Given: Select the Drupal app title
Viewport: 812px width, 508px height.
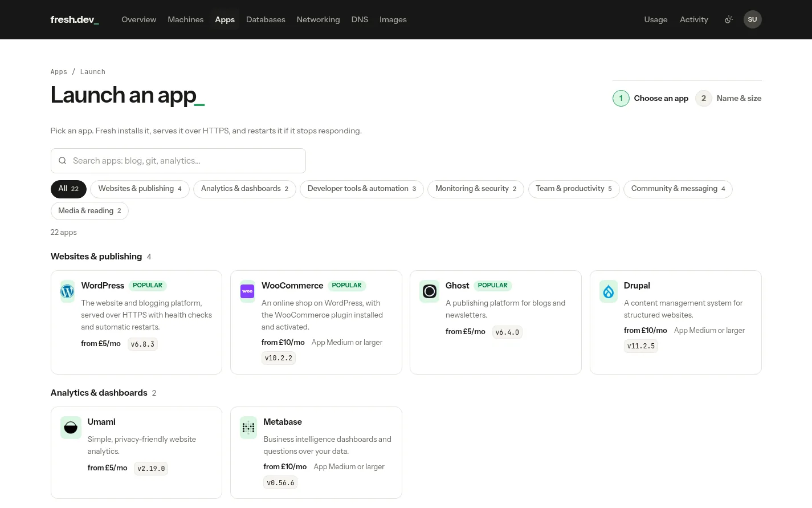Looking at the screenshot, I should [637, 286].
